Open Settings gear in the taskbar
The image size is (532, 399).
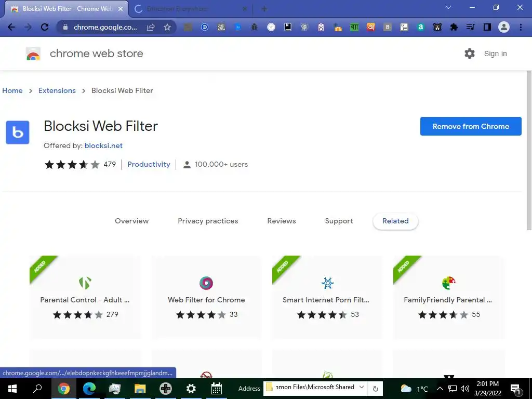tap(191, 389)
